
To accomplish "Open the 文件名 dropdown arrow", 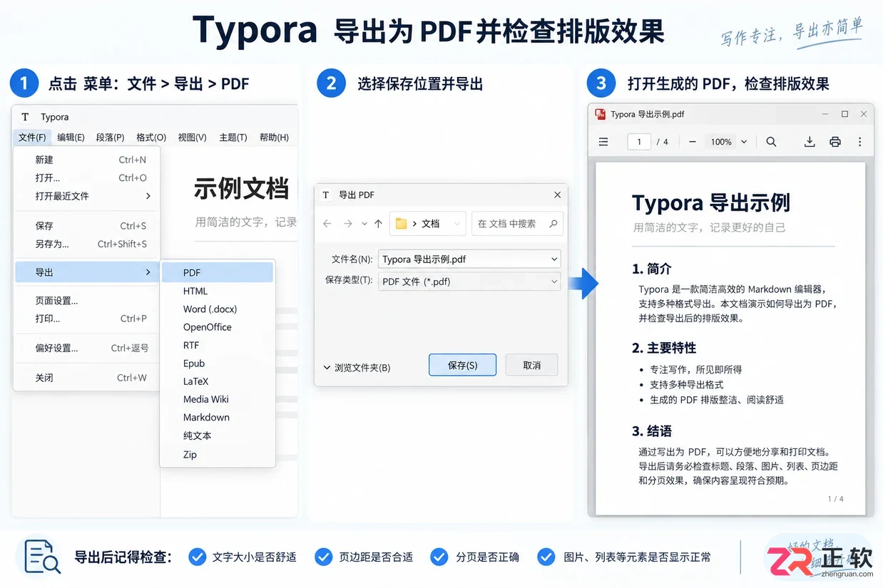I will tap(554, 259).
